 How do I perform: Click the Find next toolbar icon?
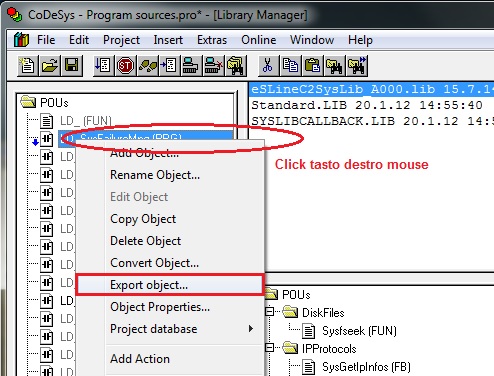(357, 65)
